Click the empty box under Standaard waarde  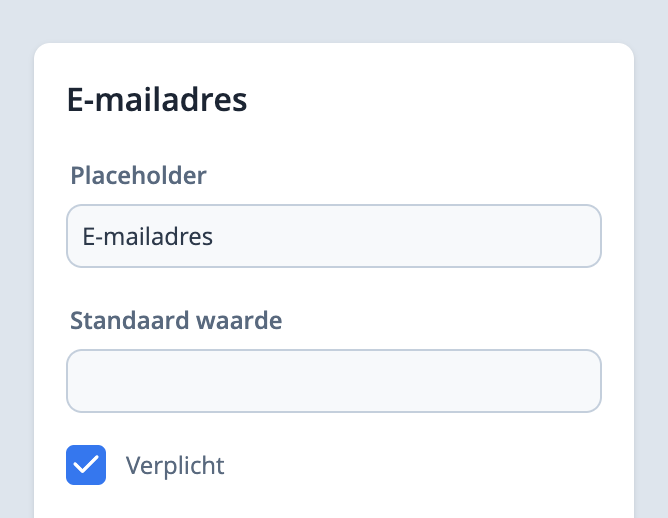pos(333,381)
